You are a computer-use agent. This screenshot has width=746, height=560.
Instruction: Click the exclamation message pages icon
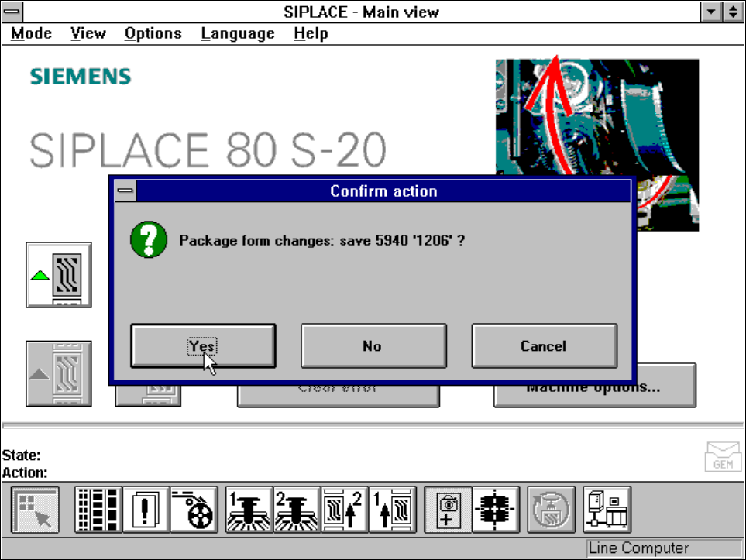146,510
